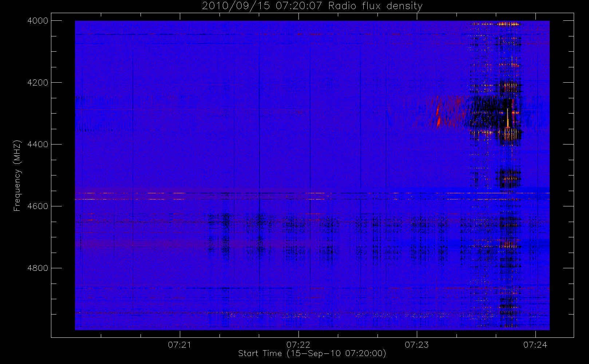This screenshot has height=364, width=589.
Task: Click the 4600 frequency tick label
Action: (x=38, y=206)
